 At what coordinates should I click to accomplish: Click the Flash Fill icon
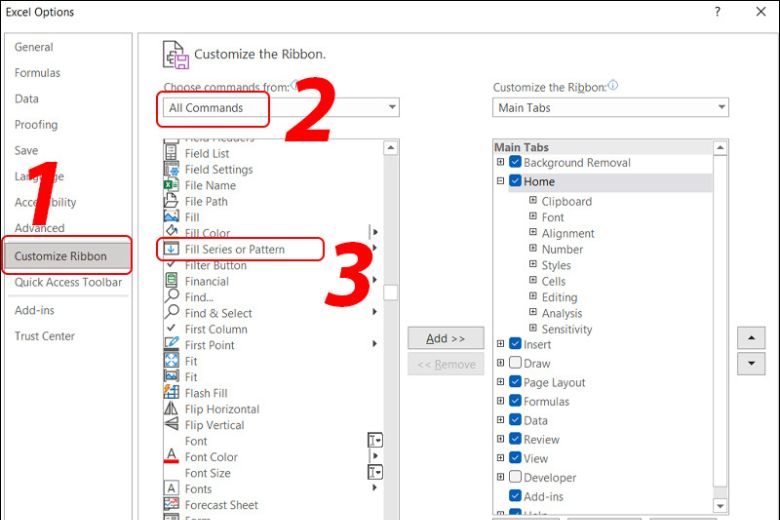[x=171, y=392]
